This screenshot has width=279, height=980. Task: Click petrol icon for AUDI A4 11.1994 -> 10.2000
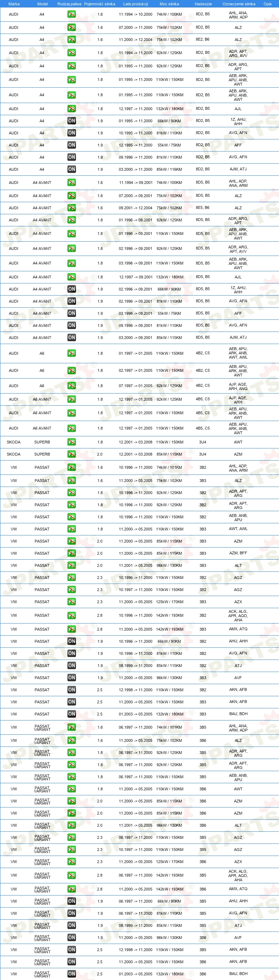click(72, 15)
